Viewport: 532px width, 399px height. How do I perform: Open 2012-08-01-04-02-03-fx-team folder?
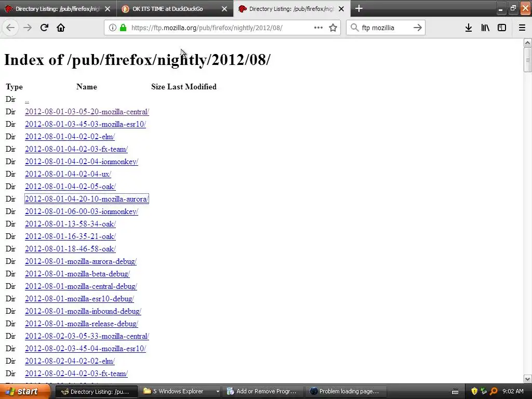(76, 149)
